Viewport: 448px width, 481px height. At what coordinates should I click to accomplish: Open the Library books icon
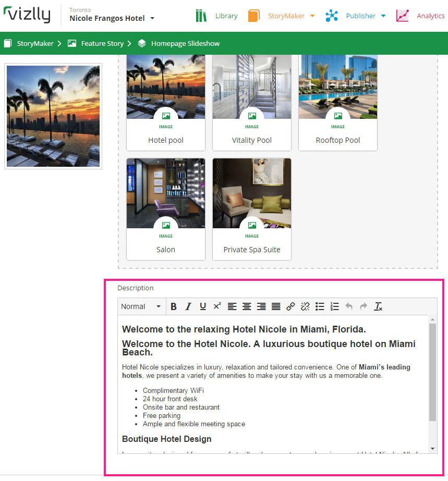click(201, 16)
